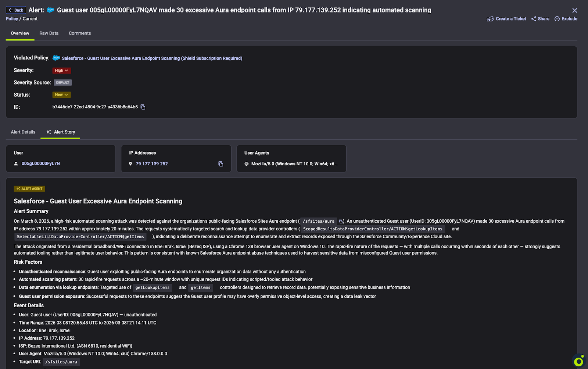Open the Policy breadcrumb link
This screenshot has width=588, height=369.
pyautogui.click(x=12, y=19)
